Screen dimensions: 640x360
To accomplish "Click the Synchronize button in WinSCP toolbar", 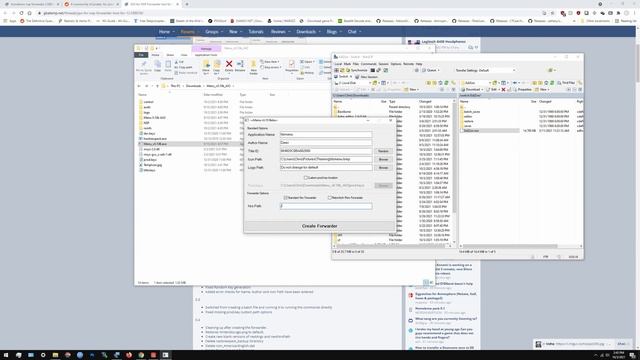I will [356, 70].
